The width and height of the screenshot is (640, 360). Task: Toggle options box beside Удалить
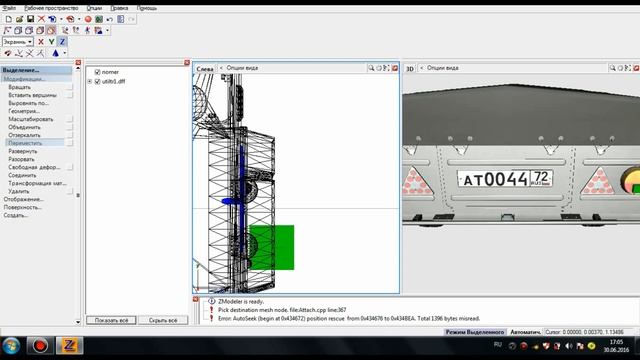[x=70, y=191]
